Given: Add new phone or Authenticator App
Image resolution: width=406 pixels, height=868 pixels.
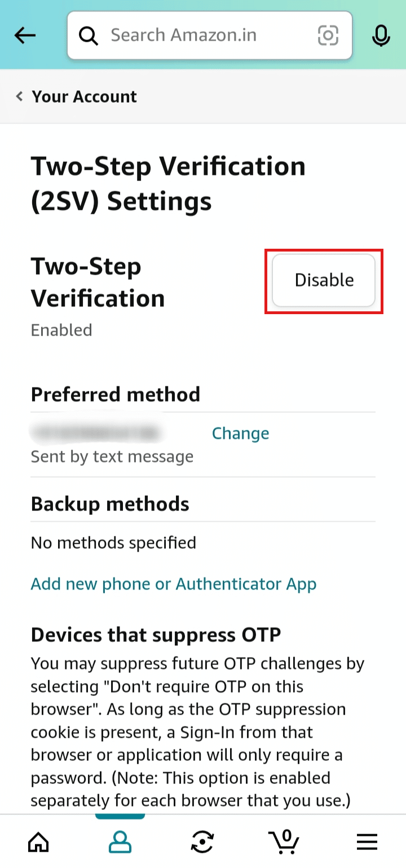Looking at the screenshot, I should coord(174,584).
